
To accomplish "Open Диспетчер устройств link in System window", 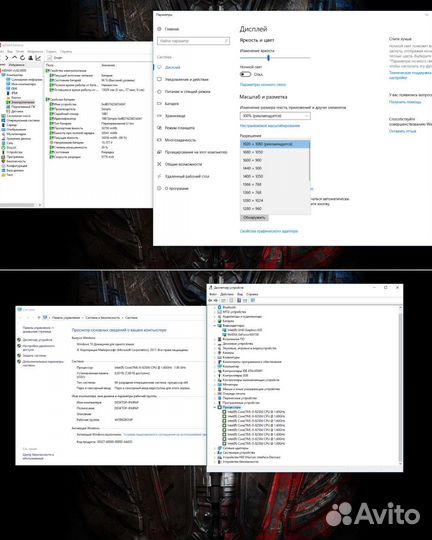I will point(37,340).
